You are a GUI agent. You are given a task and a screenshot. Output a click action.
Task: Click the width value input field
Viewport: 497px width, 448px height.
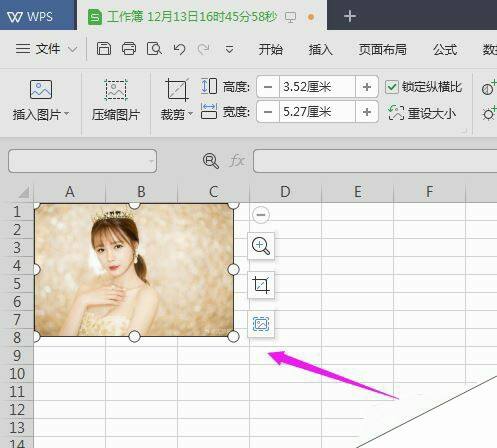317,112
